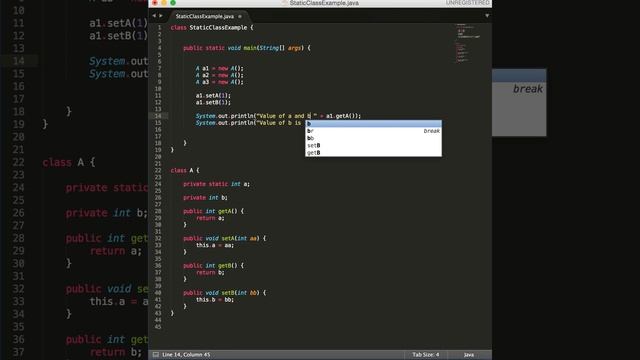Click the 'class StaticClassExample {' line
The width and height of the screenshot is (640, 360).
tap(212, 27)
